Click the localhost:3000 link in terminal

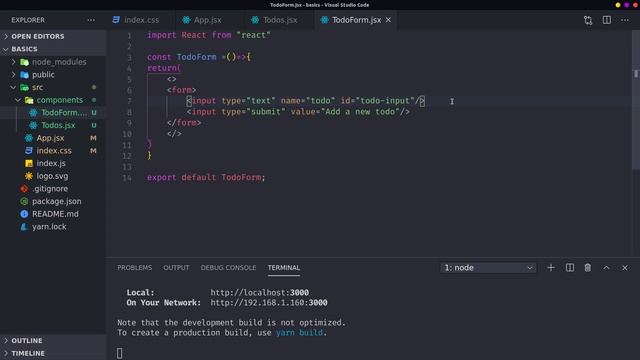click(260, 293)
